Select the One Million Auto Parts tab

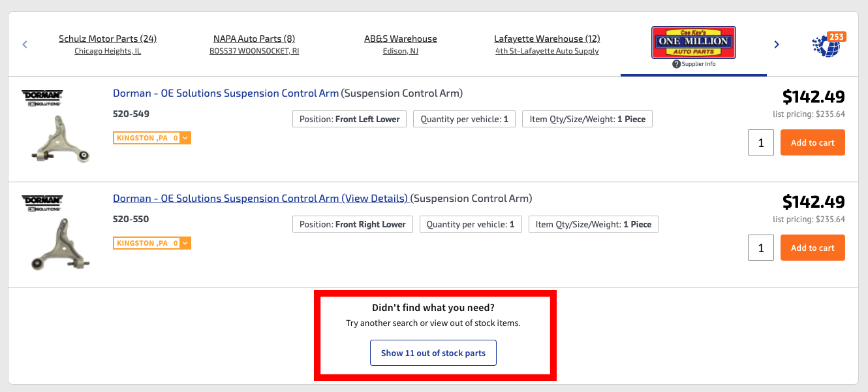point(694,43)
